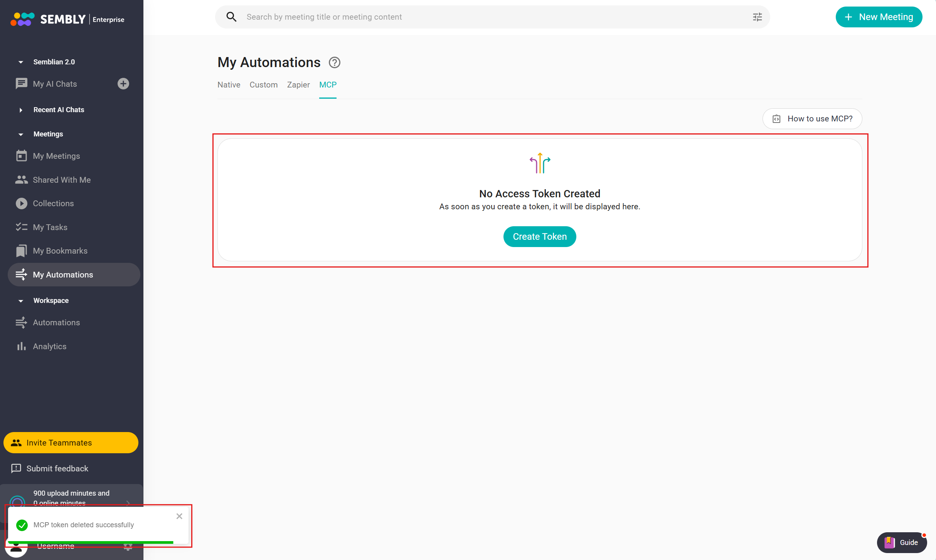Select the Custom automations tab

tap(263, 85)
